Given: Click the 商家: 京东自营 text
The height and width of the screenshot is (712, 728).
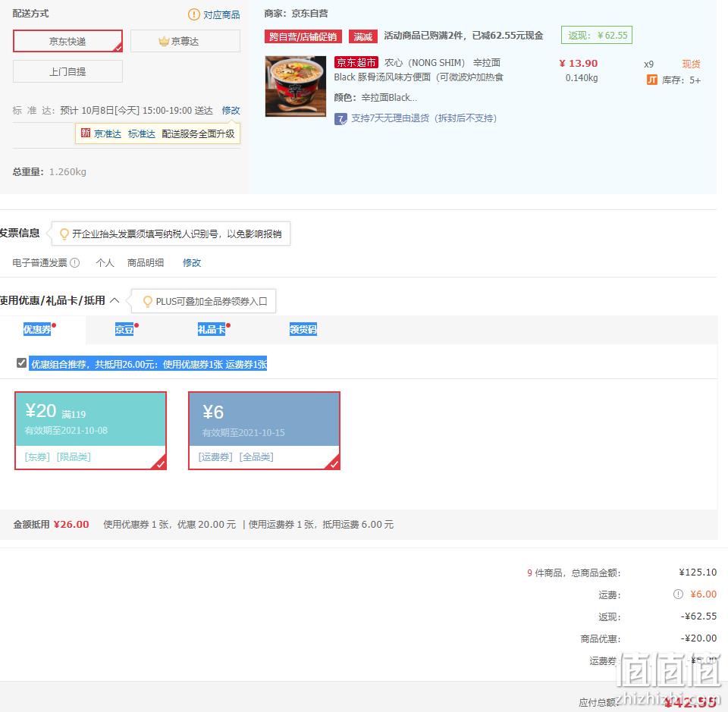Looking at the screenshot, I should (297, 14).
